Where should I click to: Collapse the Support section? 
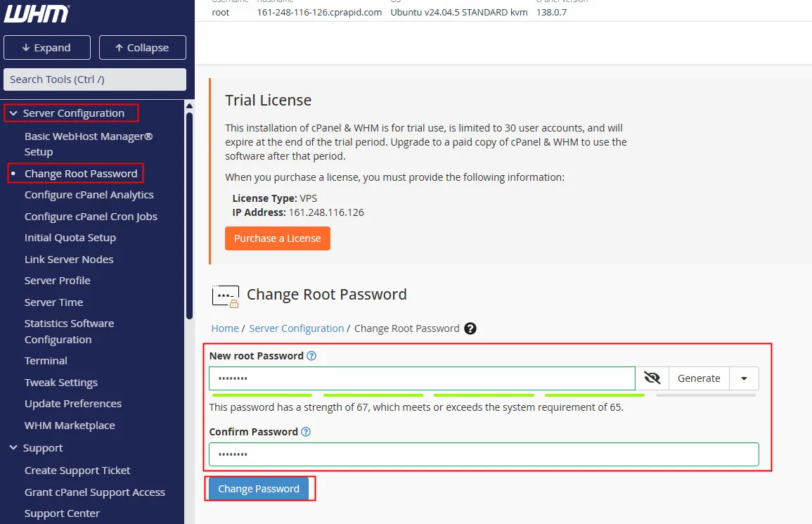pyautogui.click(x=13, y=448)
